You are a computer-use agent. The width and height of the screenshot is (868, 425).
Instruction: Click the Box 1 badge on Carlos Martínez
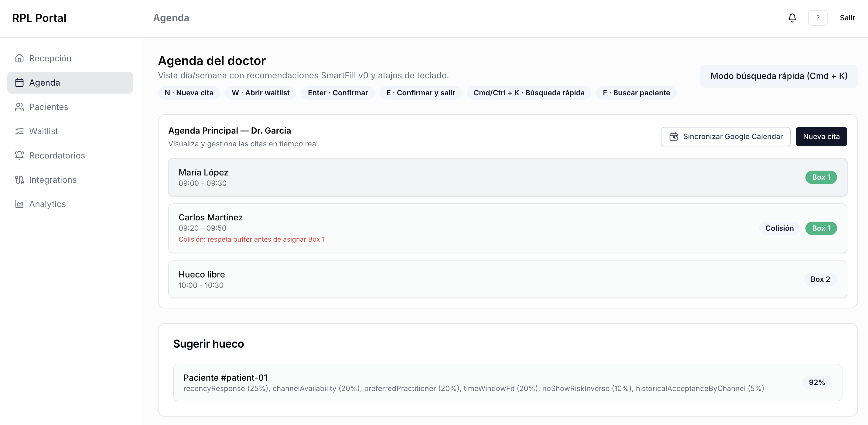pyautogui.click(x=821, y=228)
